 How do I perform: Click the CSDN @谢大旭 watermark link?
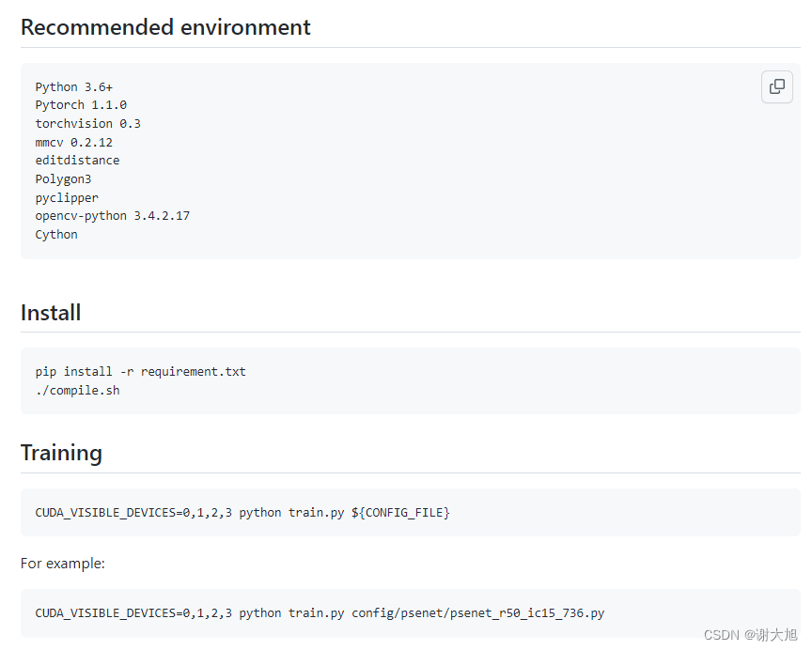tap(752, 636)
